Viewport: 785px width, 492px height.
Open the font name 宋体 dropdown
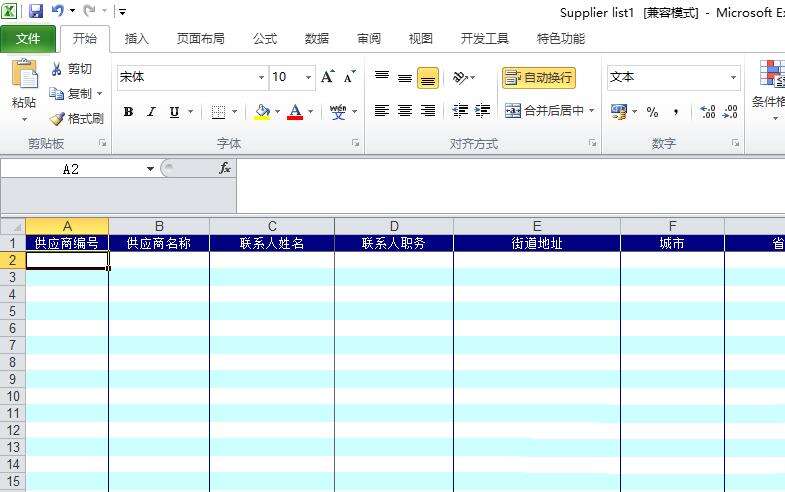click(261, 78)
